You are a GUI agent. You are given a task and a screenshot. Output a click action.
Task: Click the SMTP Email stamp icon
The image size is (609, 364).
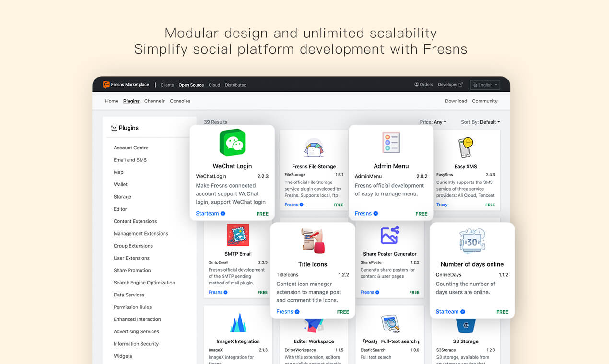point(238,235)
